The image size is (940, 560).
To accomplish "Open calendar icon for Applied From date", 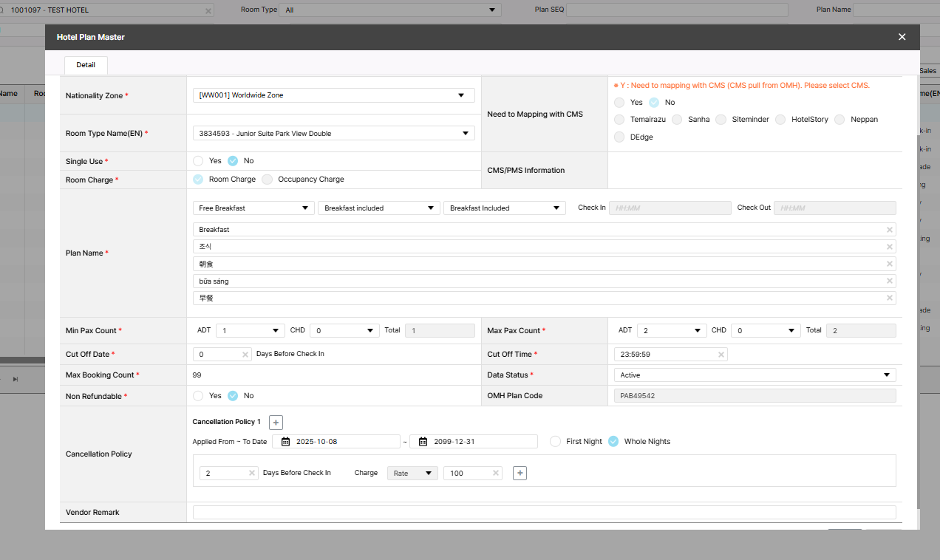I will [x=285, y=442].
